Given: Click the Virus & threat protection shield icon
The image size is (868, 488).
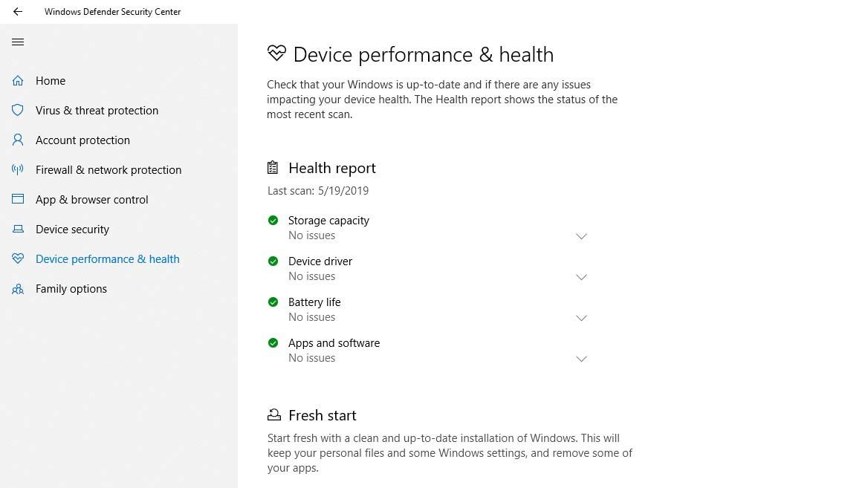Looking at the screenshot, I should click(x=18, y=110).
